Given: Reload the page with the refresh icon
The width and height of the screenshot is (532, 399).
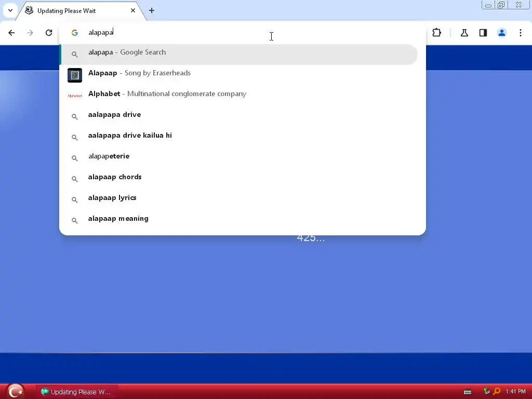Looking at the screenshot, I should [x=49, y=33].
